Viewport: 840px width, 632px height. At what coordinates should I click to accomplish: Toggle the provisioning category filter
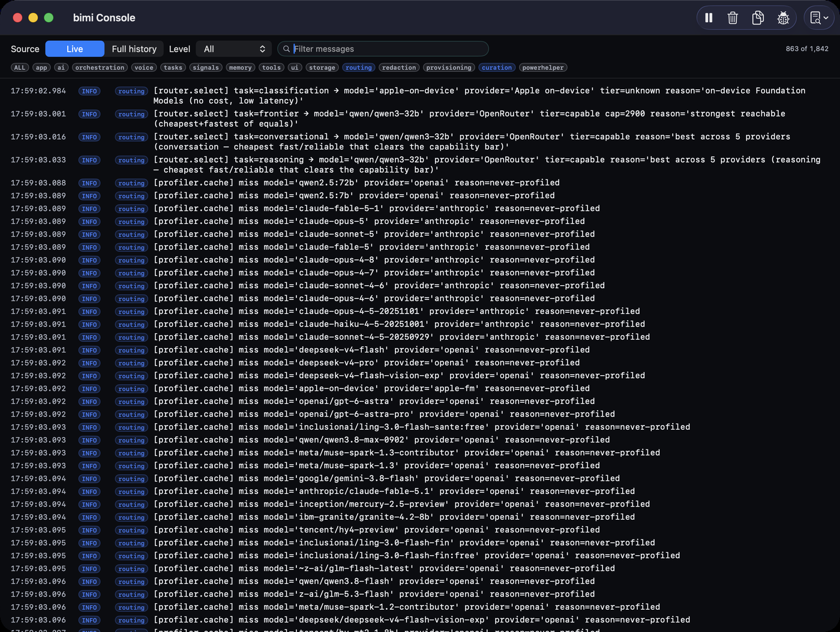(x=449, y=68)
